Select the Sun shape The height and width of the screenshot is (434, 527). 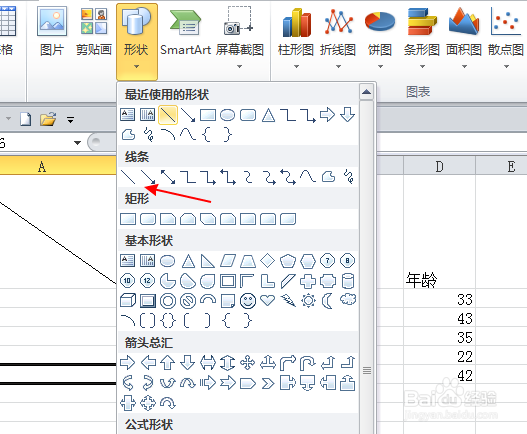(308, 301)
